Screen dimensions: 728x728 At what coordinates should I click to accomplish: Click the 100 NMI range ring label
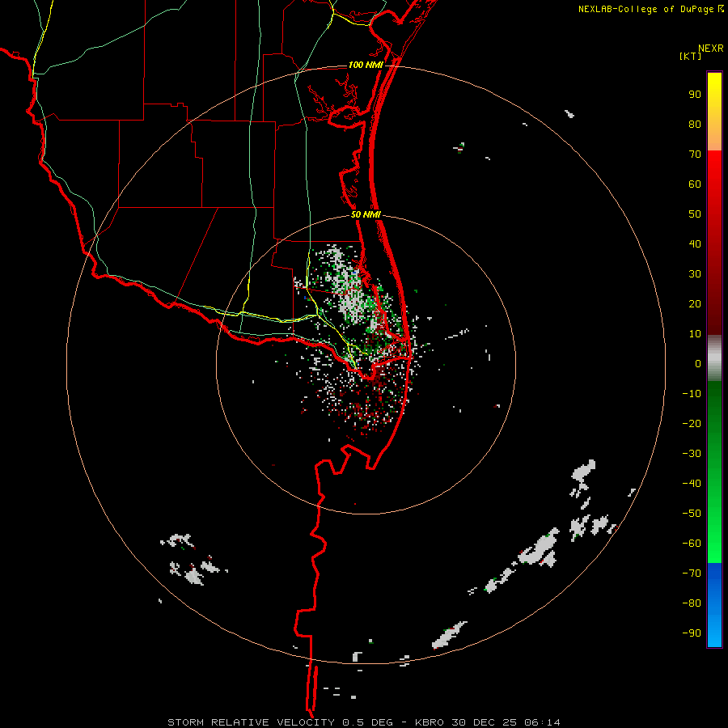click(366, 65)
